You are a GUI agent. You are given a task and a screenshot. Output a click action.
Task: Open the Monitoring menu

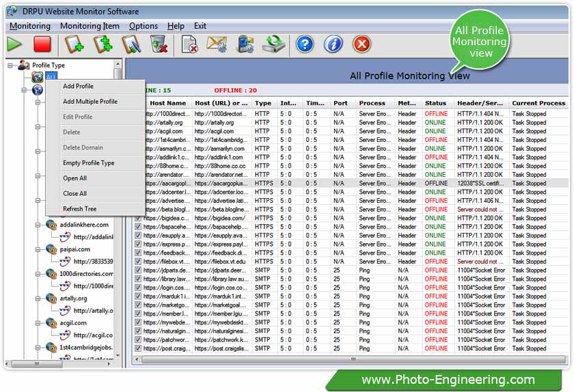point(30,26)
